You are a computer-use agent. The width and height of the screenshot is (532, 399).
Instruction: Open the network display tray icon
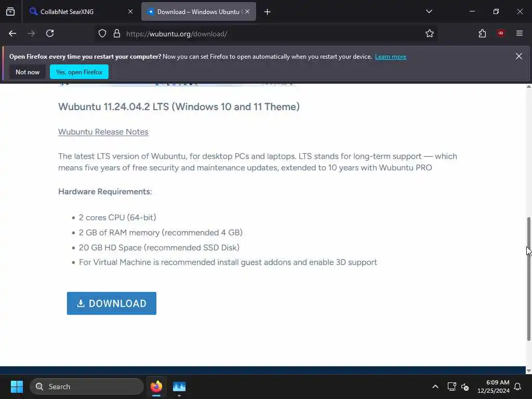coord(451,387)
